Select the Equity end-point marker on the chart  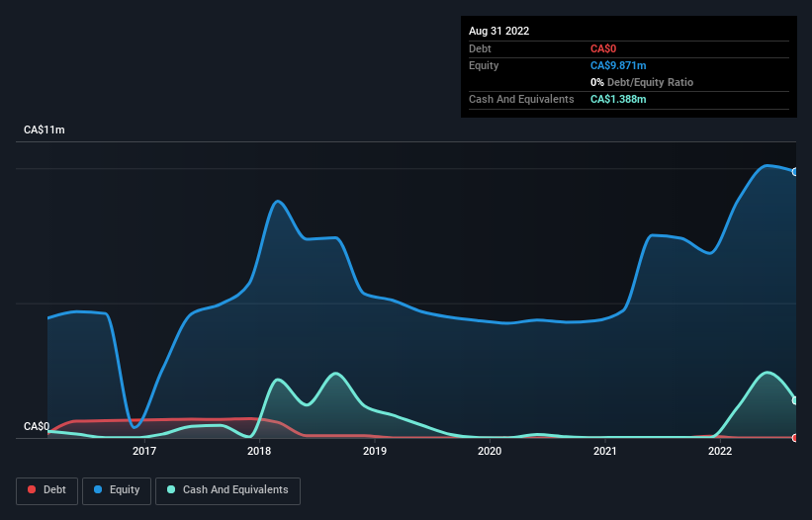coord(795,172)
